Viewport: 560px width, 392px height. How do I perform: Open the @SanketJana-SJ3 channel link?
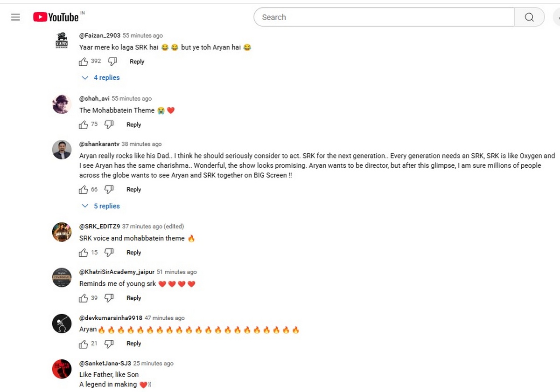click(x=105, y=364)
